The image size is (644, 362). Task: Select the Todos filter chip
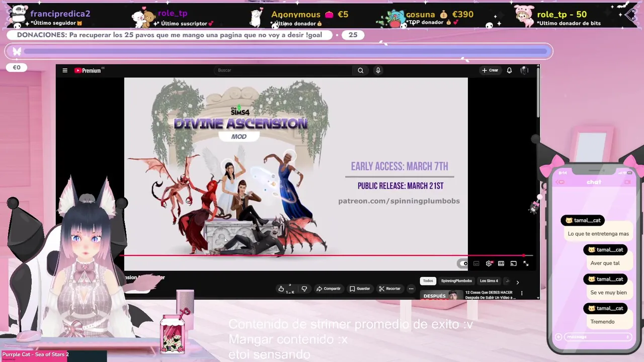(x=428, y=281)
